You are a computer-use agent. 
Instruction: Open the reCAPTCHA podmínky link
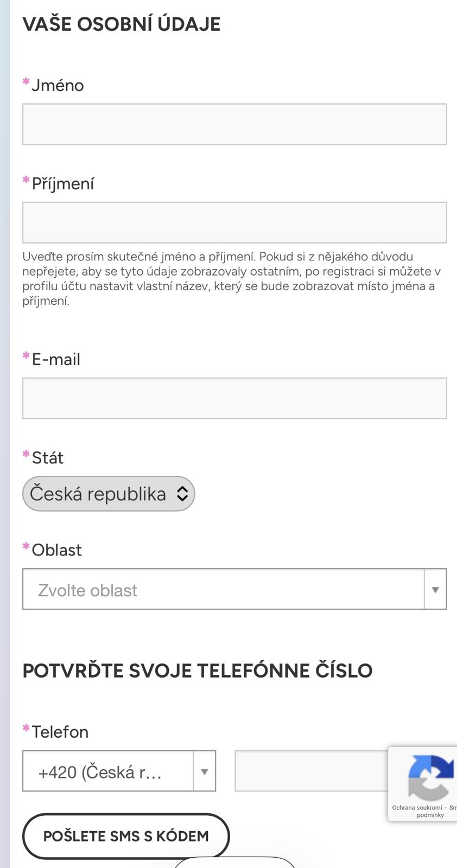click(x=430, y=815)
